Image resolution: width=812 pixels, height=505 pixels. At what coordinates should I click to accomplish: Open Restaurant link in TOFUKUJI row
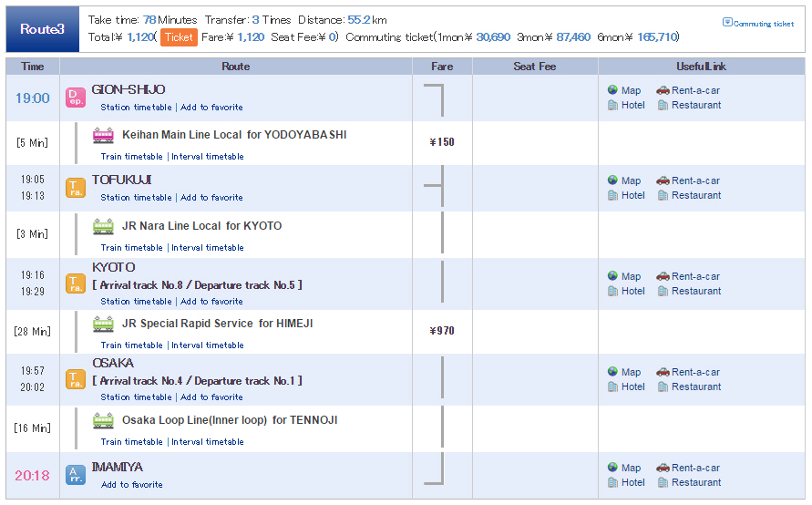[696, 195]
